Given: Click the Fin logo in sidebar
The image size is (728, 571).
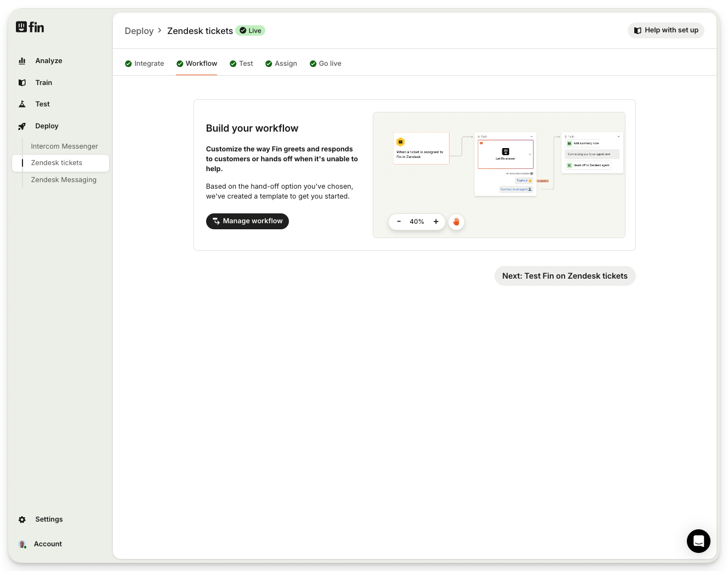Looking at the screenshot, I should click(30, 27).
